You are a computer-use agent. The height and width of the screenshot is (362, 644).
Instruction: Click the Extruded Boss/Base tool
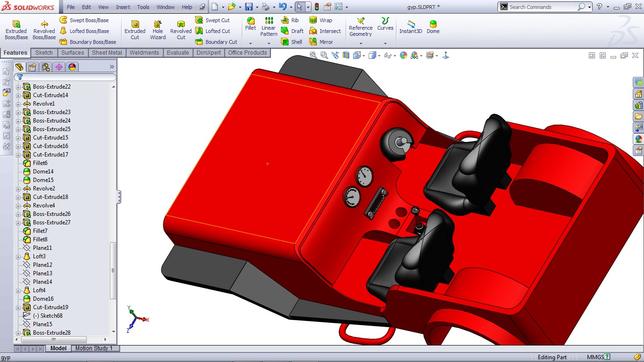pos(16,30)
